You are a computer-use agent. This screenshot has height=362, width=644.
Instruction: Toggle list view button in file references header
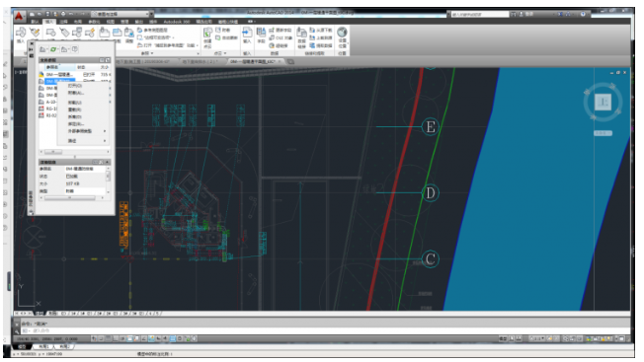[x=102, y=60]
